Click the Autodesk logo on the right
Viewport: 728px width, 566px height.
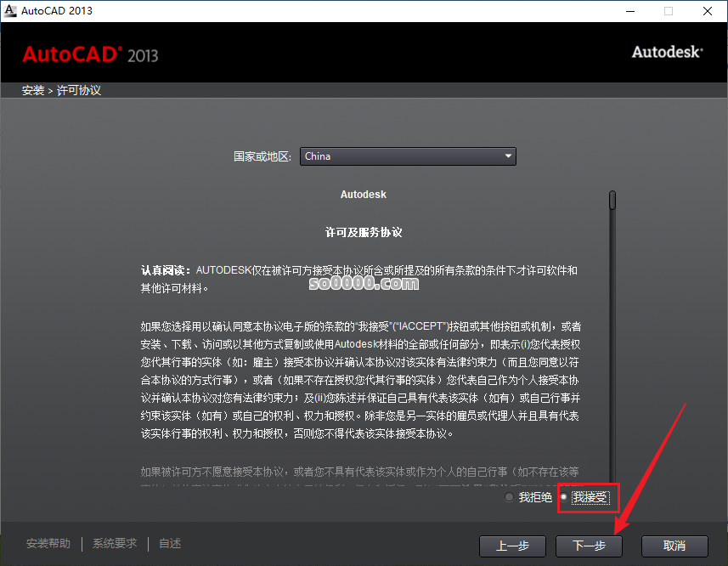click(x=666, y=52)
